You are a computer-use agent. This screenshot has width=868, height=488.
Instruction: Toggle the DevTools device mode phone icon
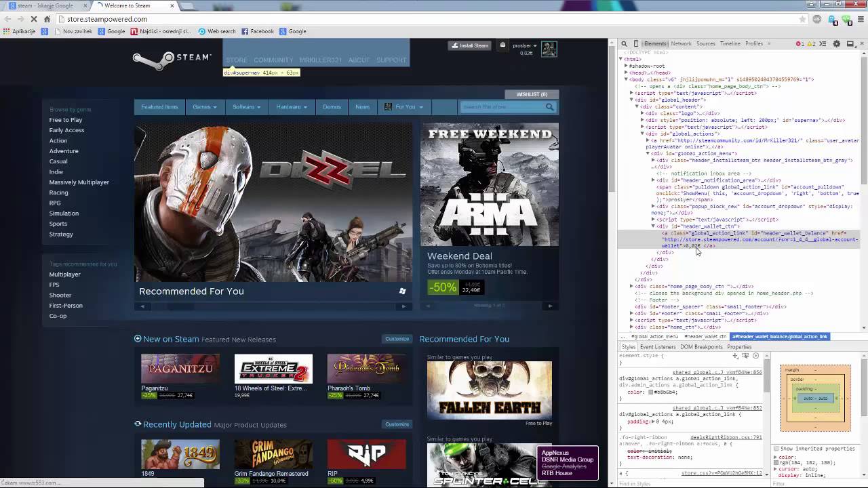click(635, 43)
